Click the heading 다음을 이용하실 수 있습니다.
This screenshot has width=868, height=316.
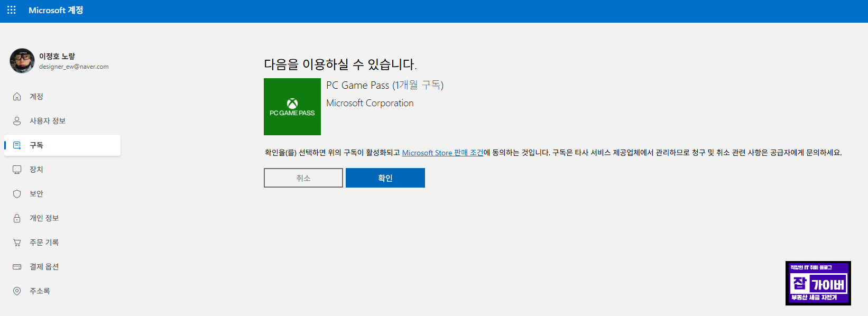tap(340, 64)
